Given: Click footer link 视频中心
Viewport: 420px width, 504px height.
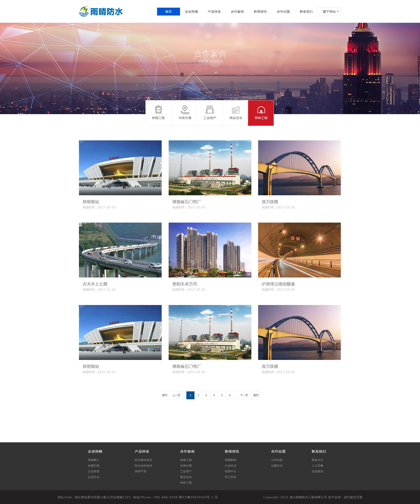Looking at the screenshot, I should click(x=230, y=471).
